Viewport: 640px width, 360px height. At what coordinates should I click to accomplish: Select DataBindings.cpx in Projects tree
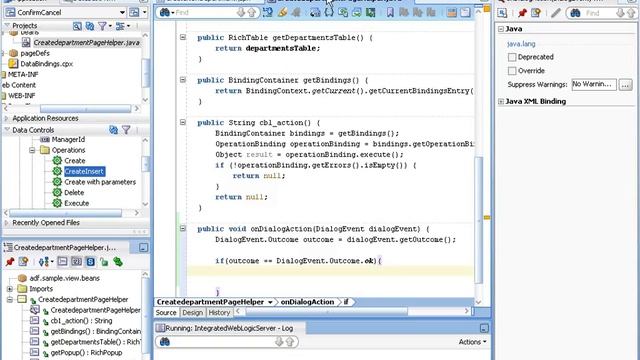(x=47, y=64)
